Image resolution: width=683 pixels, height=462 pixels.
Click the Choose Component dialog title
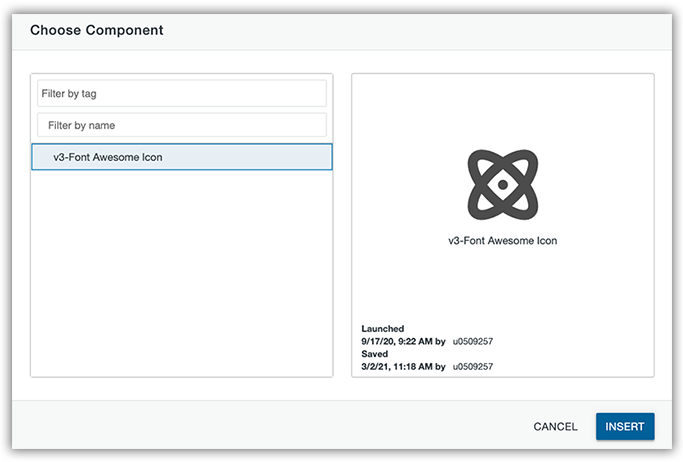pyautogui.click(x=97, y=30)
